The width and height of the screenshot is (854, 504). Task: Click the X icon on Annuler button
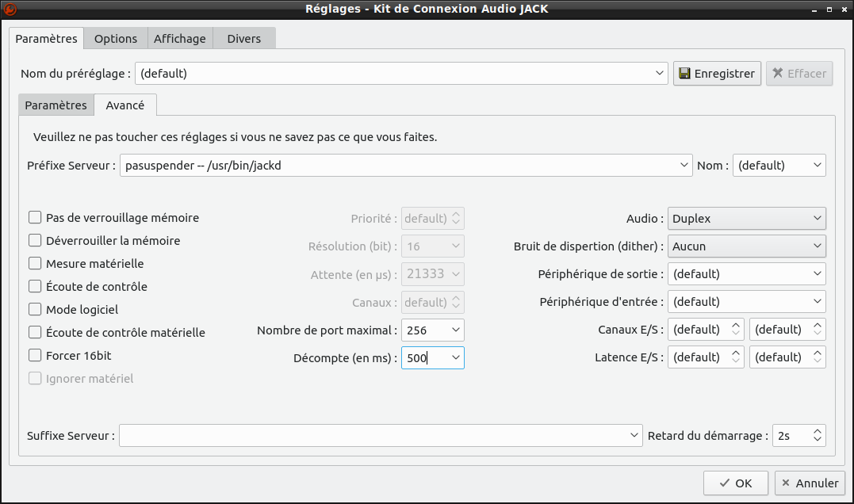pyautogui.click(x=785, y=483)
